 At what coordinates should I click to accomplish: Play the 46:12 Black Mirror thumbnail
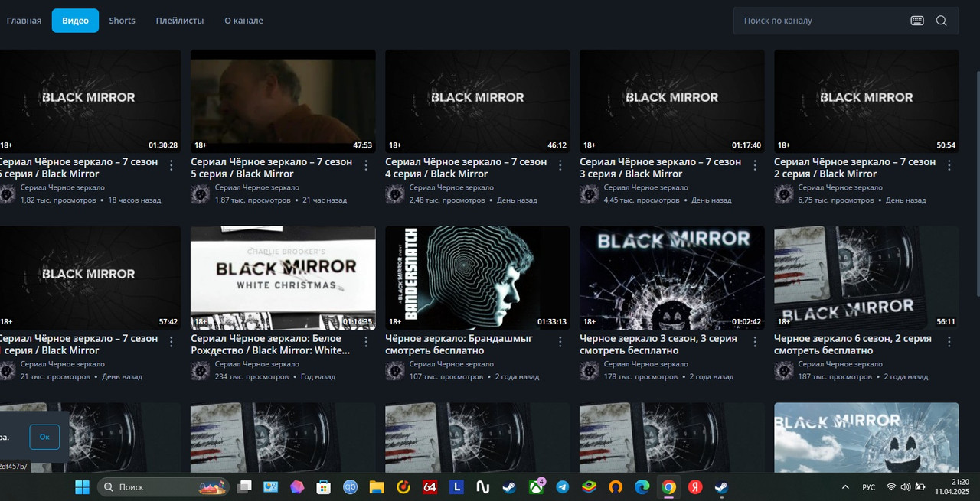tap(477, 101)
